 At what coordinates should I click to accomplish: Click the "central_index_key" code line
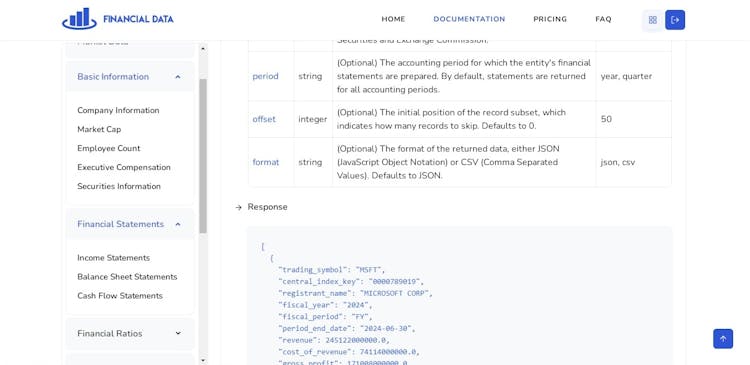click(351, 281)
